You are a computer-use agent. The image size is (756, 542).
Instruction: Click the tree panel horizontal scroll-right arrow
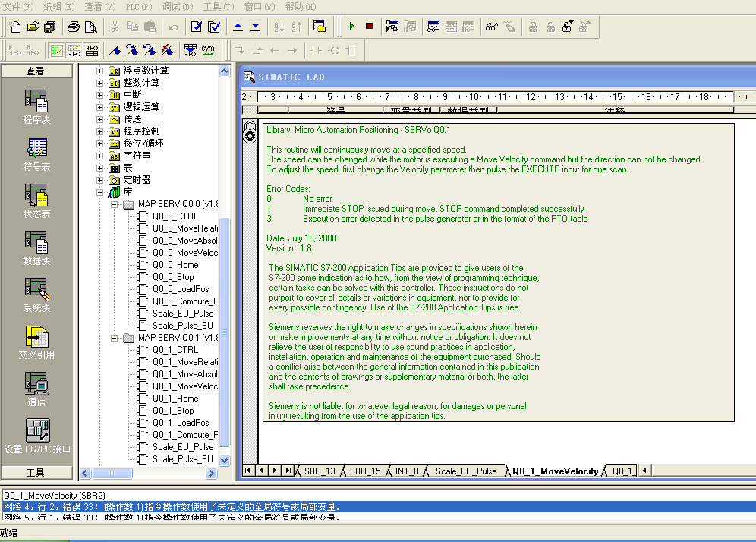(x=211, y=474)
